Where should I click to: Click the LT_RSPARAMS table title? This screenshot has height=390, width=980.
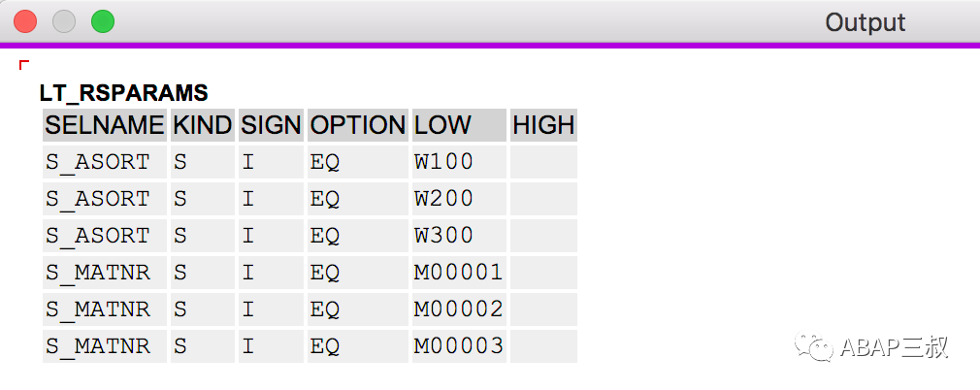click(124, 93)
